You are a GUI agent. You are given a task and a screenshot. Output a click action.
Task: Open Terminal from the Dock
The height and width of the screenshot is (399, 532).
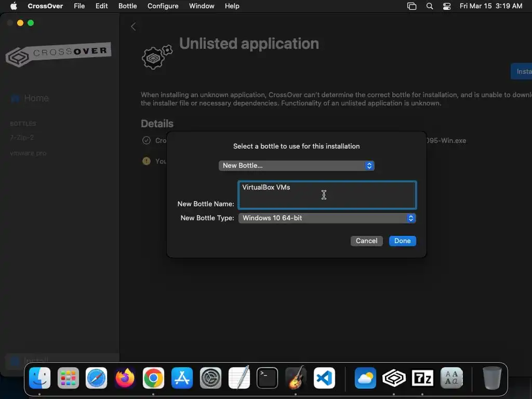(x=268, y=378)
